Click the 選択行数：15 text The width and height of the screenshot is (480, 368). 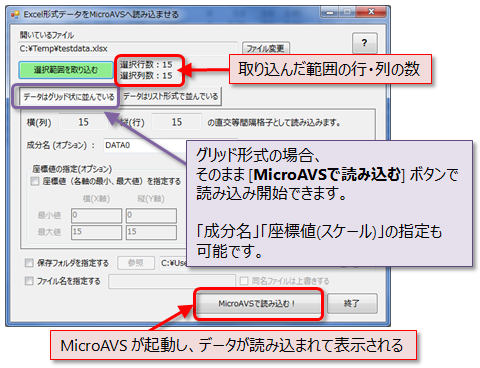[x=146, y=64]
